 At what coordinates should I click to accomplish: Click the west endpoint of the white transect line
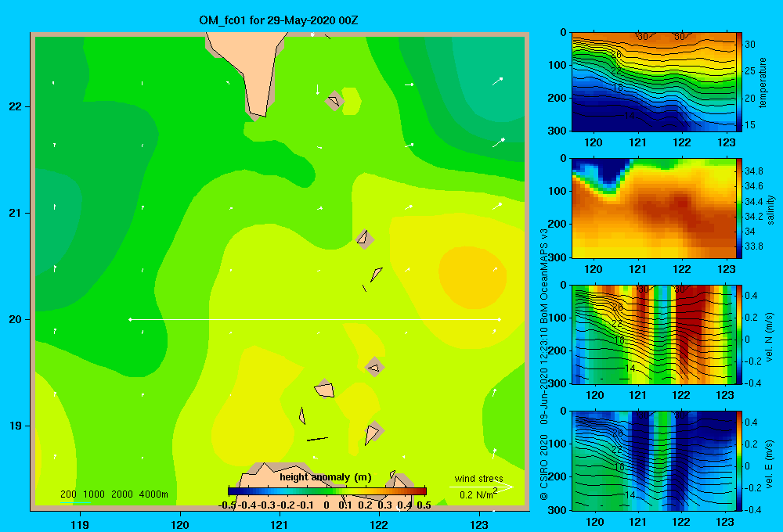pos(130,319)
